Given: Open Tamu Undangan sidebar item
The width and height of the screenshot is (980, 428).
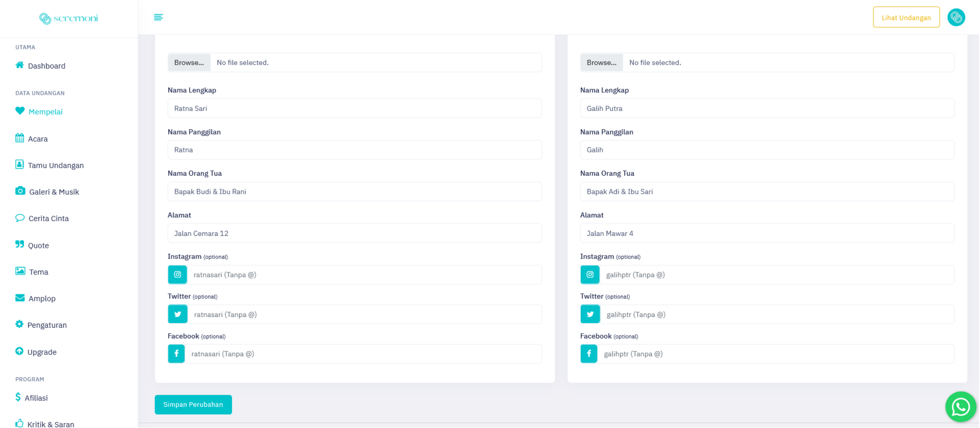Looking at the screenshot, I should click(55, 165).
